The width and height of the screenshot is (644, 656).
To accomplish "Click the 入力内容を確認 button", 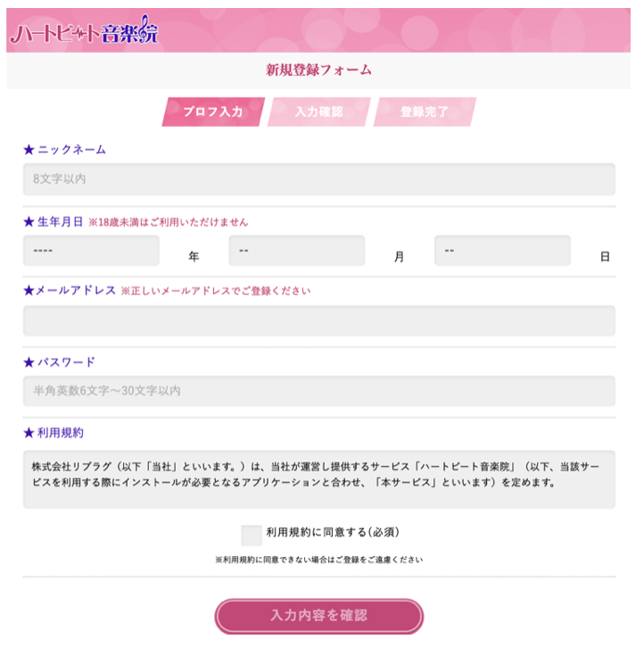I will (x=319, y=616).
